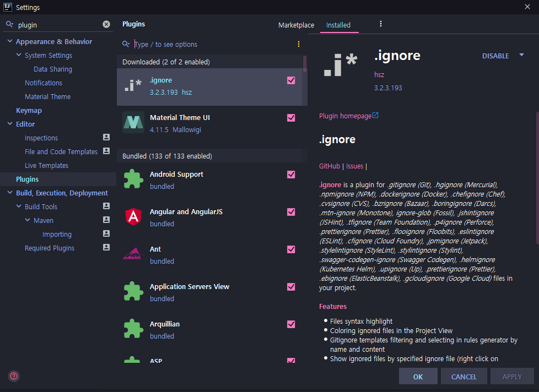Disable Android Support via its checkbox
Screen dimensions: 539x392
[291, 175]
